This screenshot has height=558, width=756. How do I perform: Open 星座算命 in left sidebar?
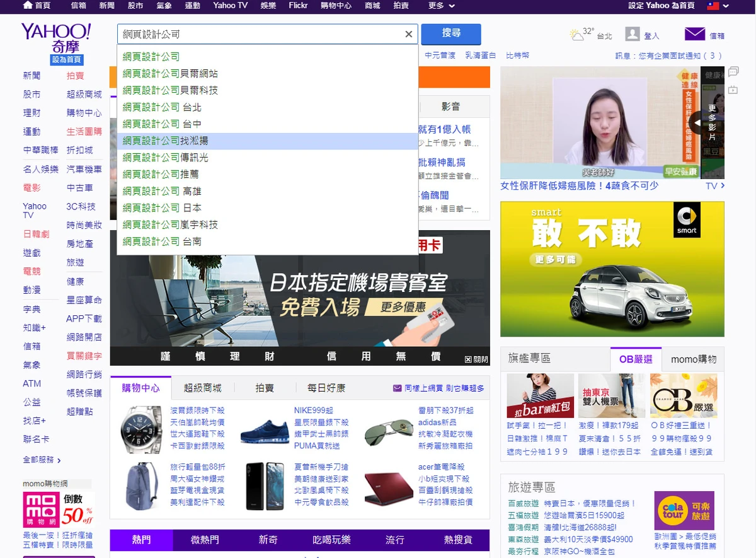[84, 299]
